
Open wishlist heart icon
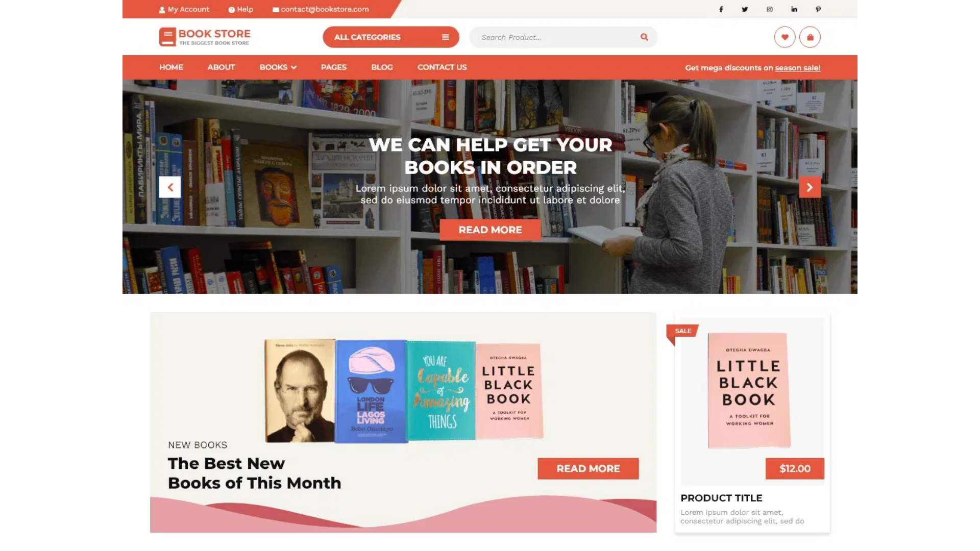click(785, 37)
